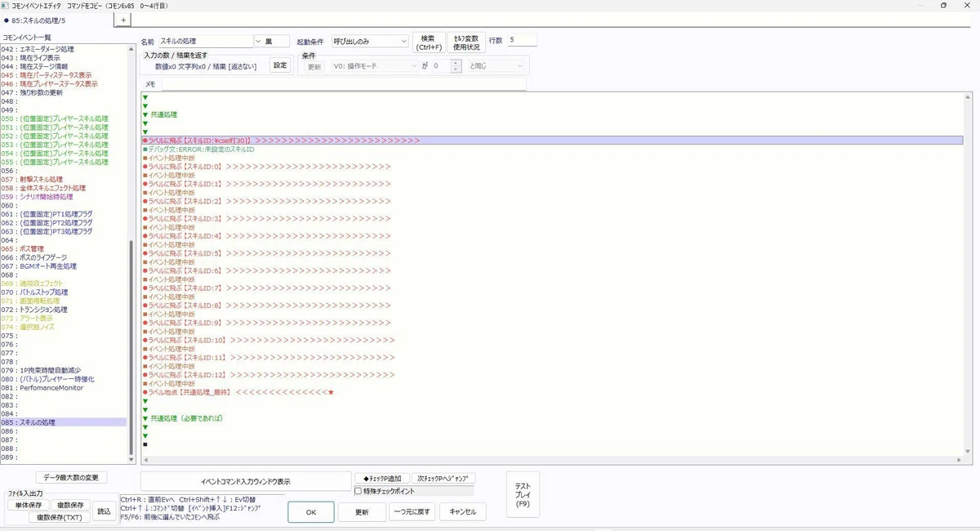980x531 pixels.
Task: Click the command editor vertical scrollbar
Action: (x=969, y=274)
